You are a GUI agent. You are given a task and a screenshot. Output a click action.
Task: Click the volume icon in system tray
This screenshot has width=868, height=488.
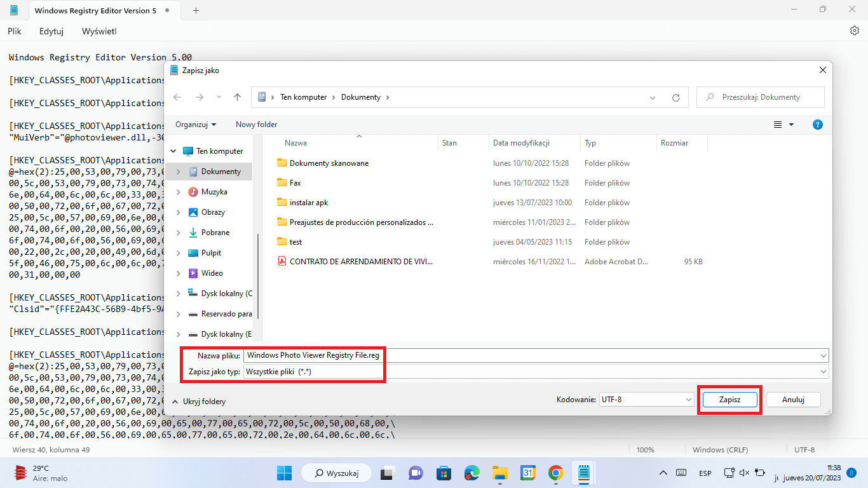(743, 473)
